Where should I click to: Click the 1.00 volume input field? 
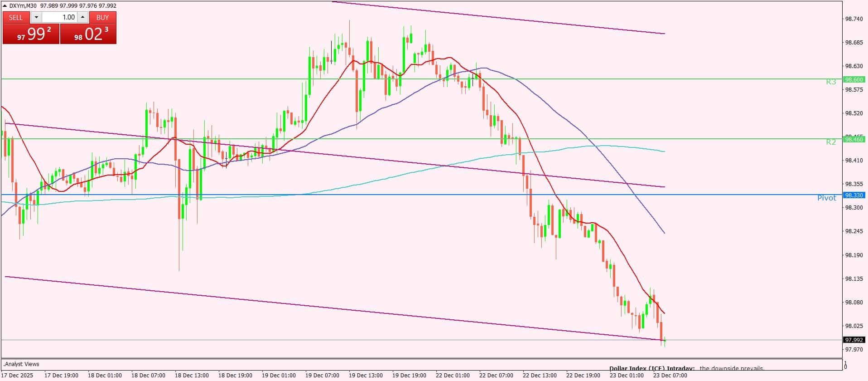(x=60, y=17)
